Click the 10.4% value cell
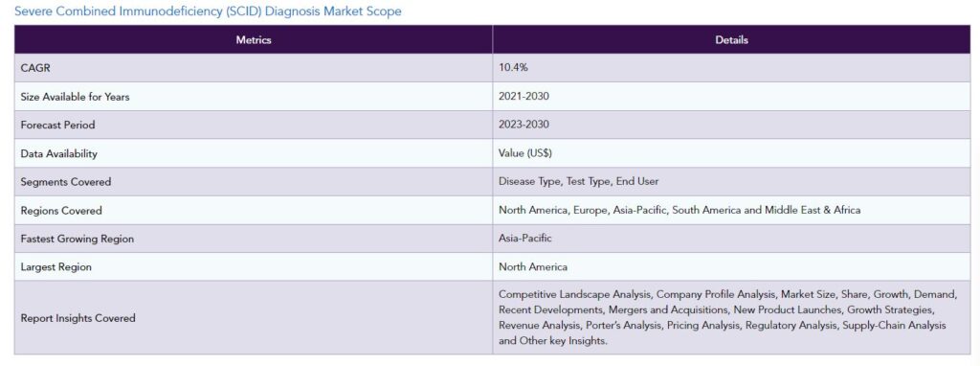Screen dimensions: 980x366 (x=731, y=68)
